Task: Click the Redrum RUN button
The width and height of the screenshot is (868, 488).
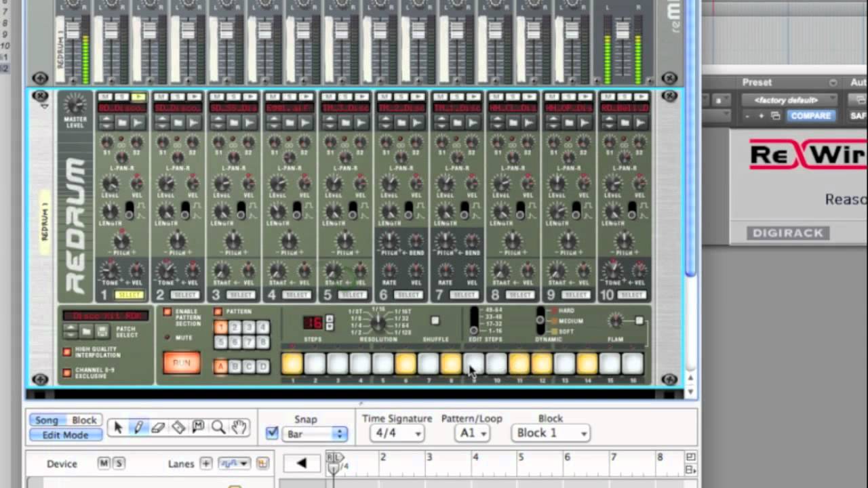Action: click(x=182, y=363)
